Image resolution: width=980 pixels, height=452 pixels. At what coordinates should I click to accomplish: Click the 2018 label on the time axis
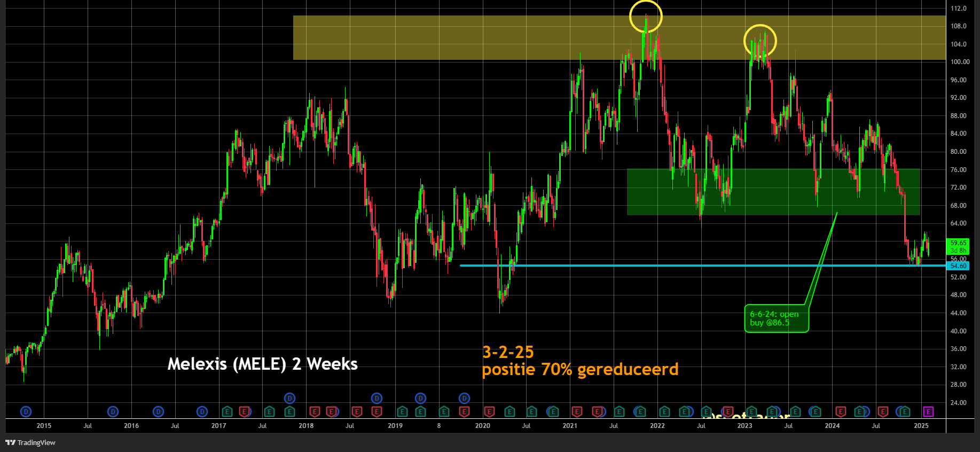306,426
